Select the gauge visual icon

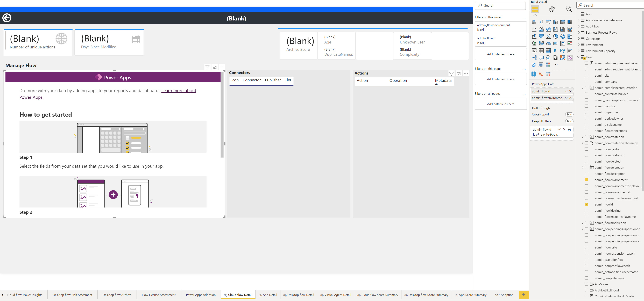pyautogui.click(x=548, y=43)
